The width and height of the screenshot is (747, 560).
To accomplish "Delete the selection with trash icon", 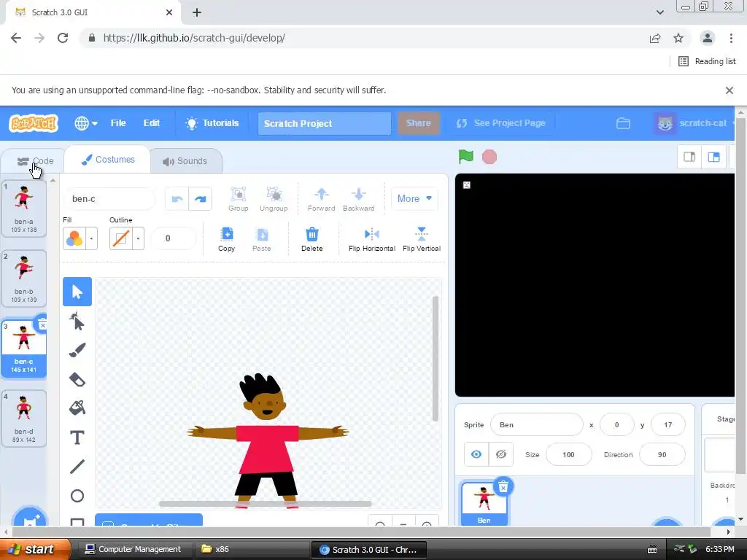I will coord(312,239).
